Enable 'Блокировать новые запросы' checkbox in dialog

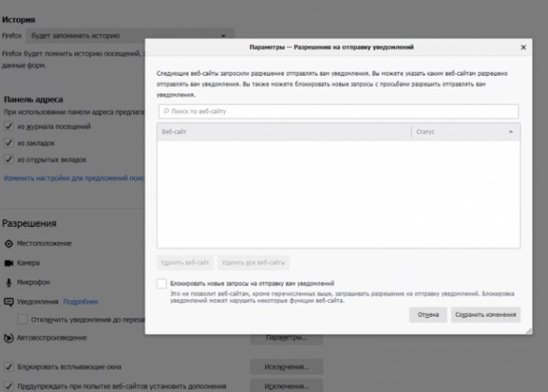pos(162,283)
